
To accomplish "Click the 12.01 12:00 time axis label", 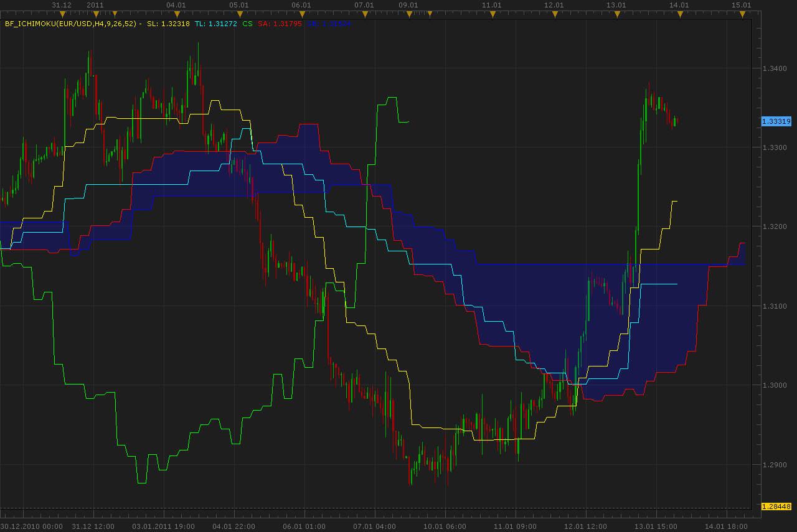I will (x=585, y=526).
